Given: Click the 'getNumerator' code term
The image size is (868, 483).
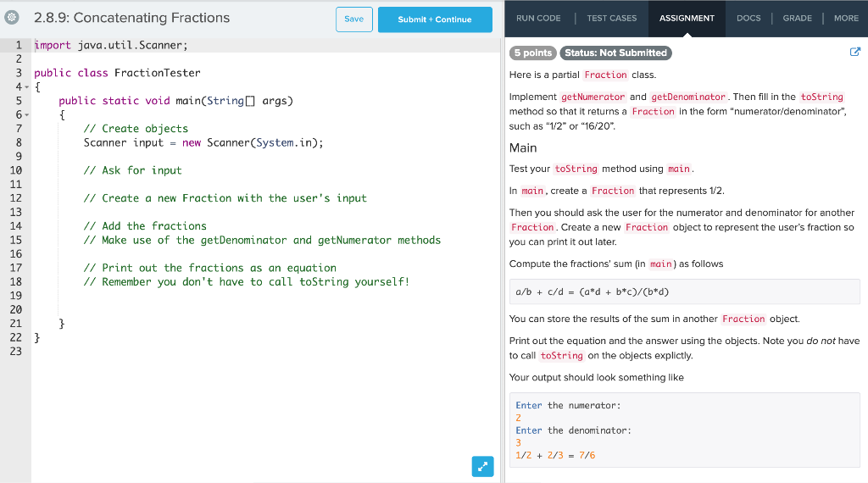Looking at the screenshot, I should pos(593,97).
